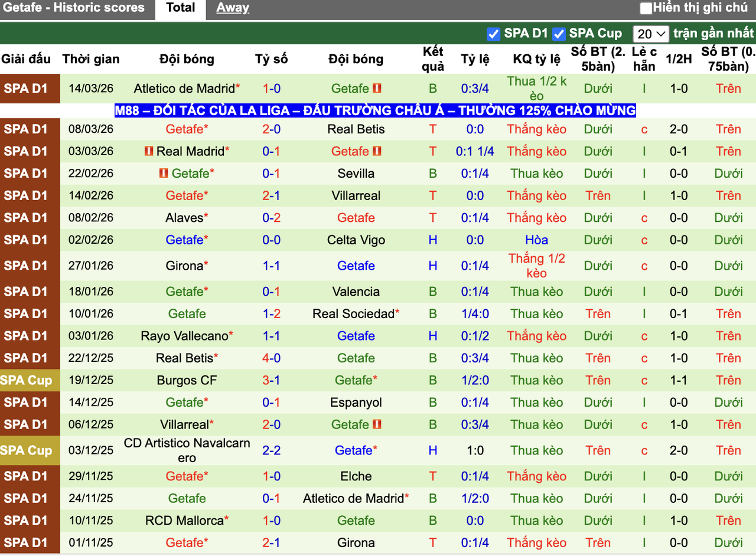The height and width of the screenshot is (556, 756).
Task: Click the 0-1 score of Atletico match on 24/11/25
Action: click(272, 498)
